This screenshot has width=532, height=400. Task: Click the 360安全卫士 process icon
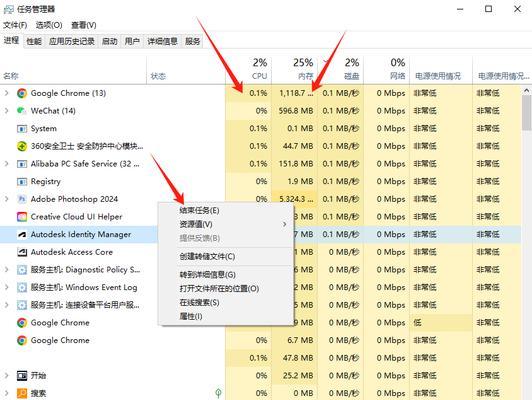tap(22, 146)
